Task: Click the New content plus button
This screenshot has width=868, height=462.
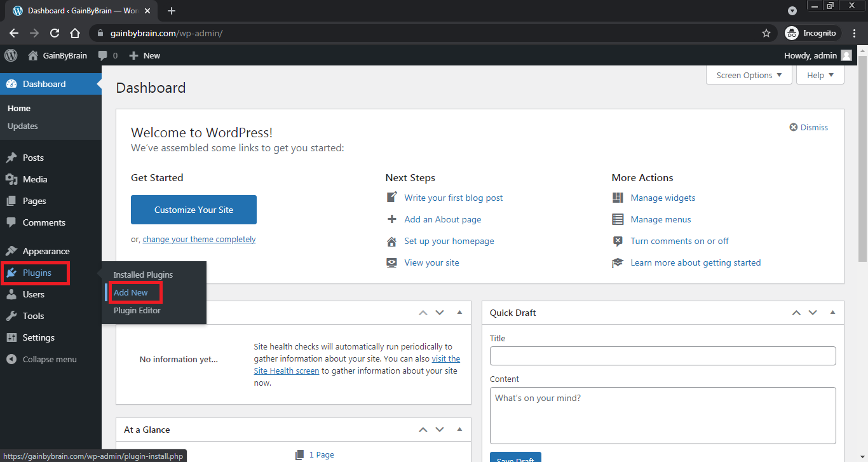Action: (x=144, y=55)
